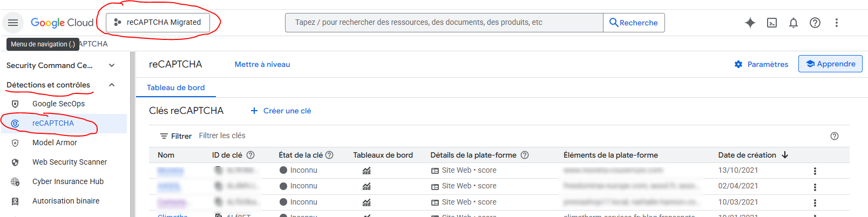Click the 13/10/2021 creation date cell
Screen dimensions: 868x217
click(x=738, y=170)
